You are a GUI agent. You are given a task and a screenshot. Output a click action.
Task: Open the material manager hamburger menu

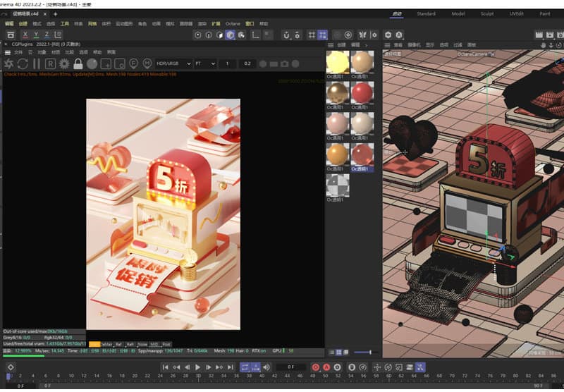pyautogui.click(x=331, y=45)
